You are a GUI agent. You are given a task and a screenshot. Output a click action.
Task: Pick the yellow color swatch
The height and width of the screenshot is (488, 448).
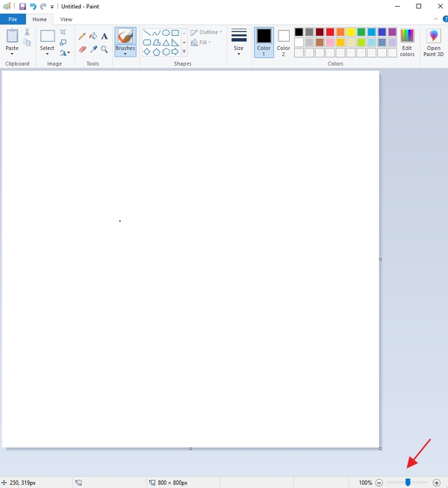(351, 32)
